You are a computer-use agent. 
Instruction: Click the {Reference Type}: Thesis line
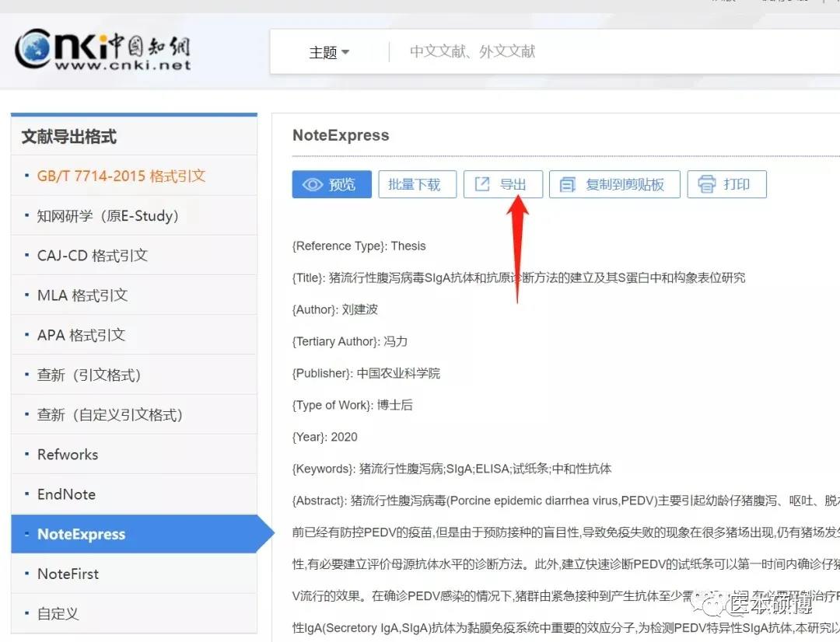(359, 246)
